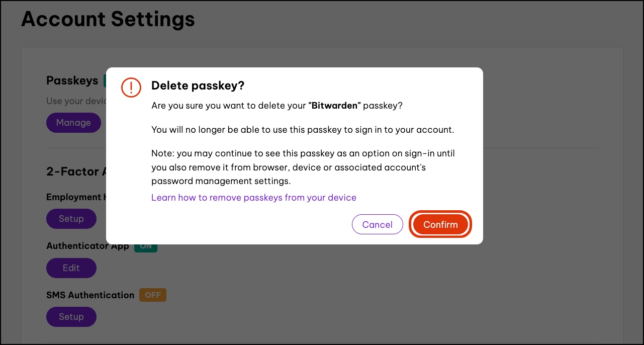Click the note paragraph about sign-in options

303,167
